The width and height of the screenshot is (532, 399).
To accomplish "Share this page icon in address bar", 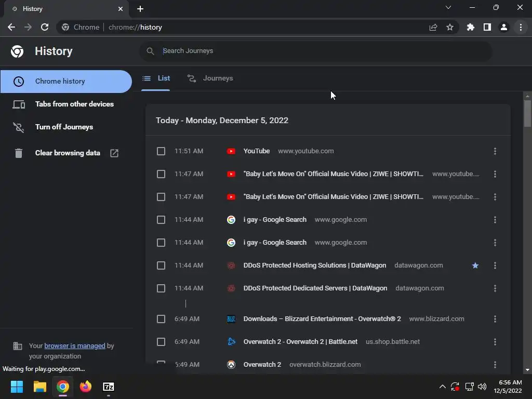I will pos(433,27).
